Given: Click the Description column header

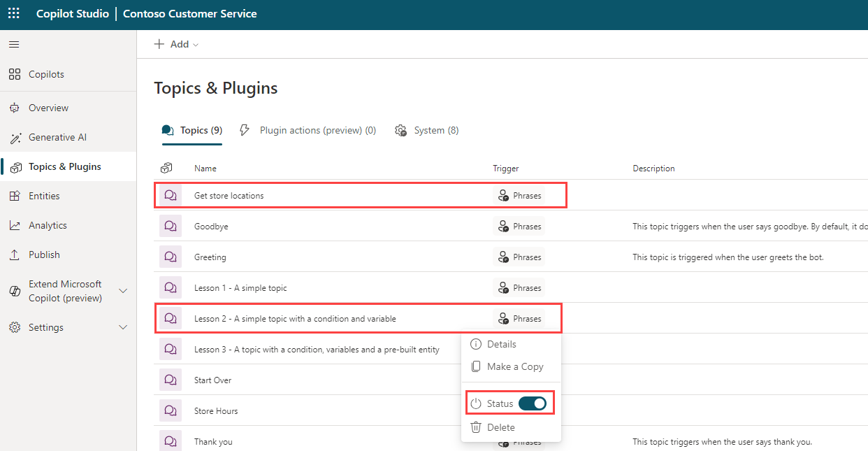Looking at the screenshot, I should pyautogui.click(x=653, y=169).
